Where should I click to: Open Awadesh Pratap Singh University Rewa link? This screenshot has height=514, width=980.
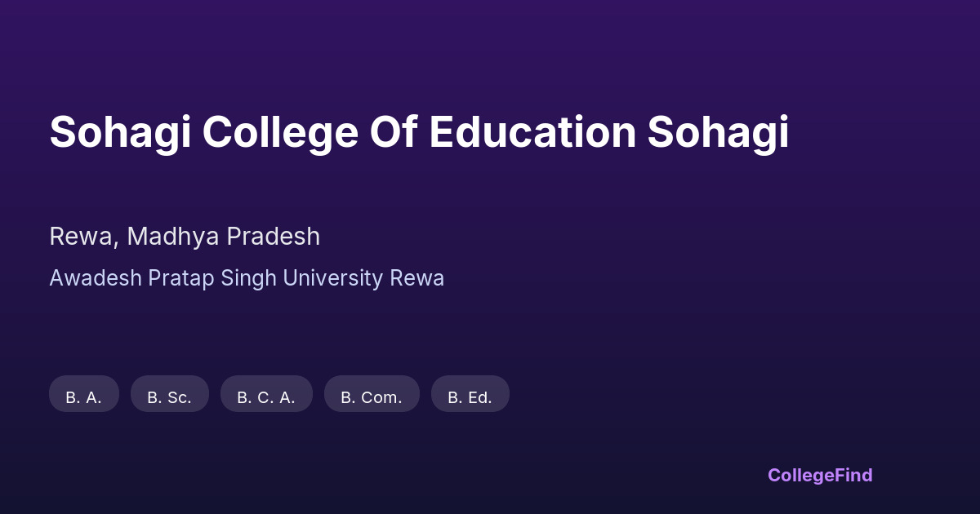(247, 278)
